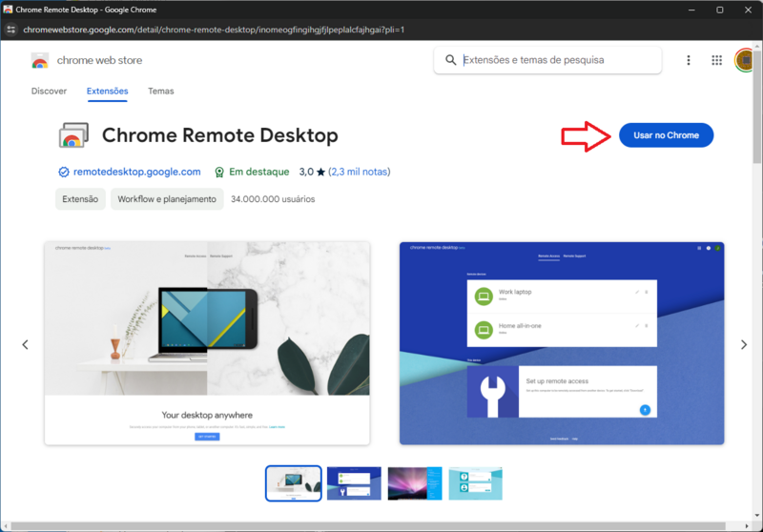Select the first screenshot thumbnail
The image size is (763, 532).
[x=294, y=483]
